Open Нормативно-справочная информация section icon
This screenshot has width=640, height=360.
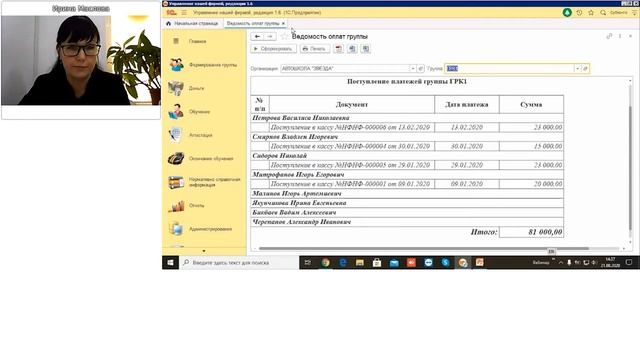pyautogui.click(x=176, y=182)
